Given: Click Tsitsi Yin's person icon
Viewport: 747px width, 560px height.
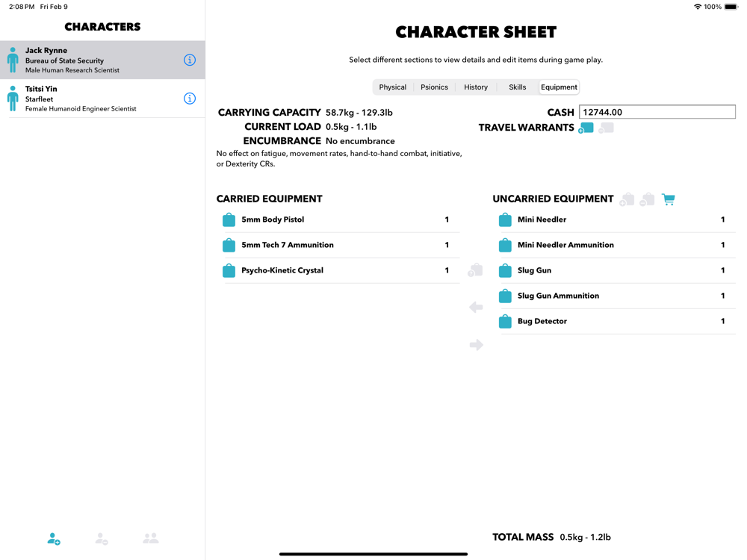Looking at the screenshot, I should pyautogui.click(x=13, y=99).
